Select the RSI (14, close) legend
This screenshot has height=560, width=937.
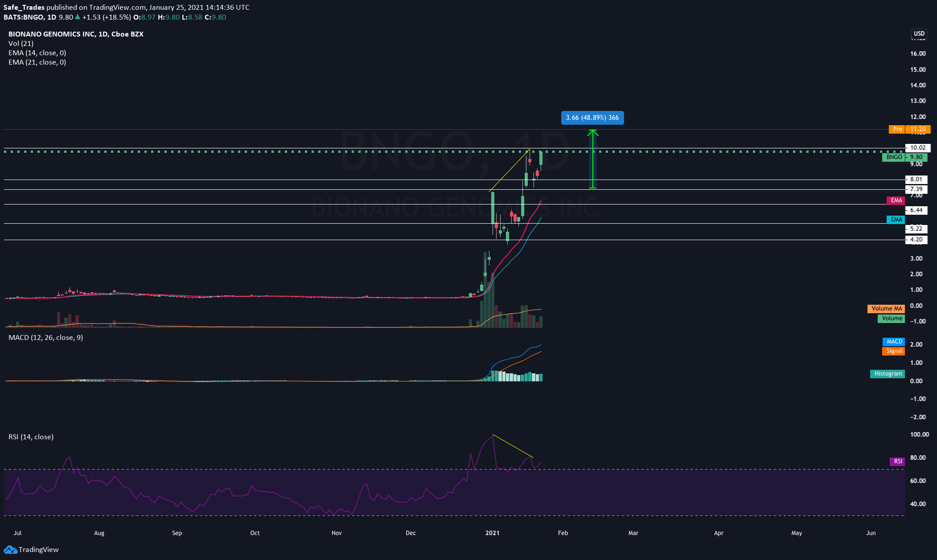tap(31, 437)
